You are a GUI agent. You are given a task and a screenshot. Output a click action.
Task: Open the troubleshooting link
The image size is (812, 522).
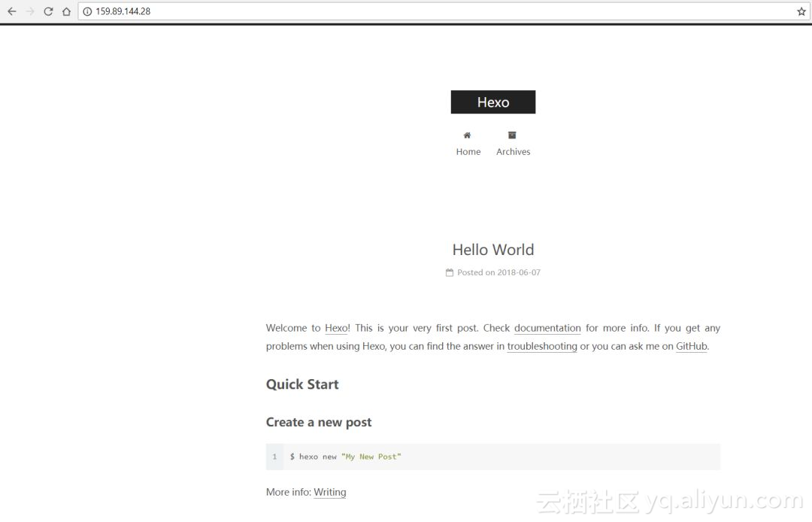click(541, 346)
